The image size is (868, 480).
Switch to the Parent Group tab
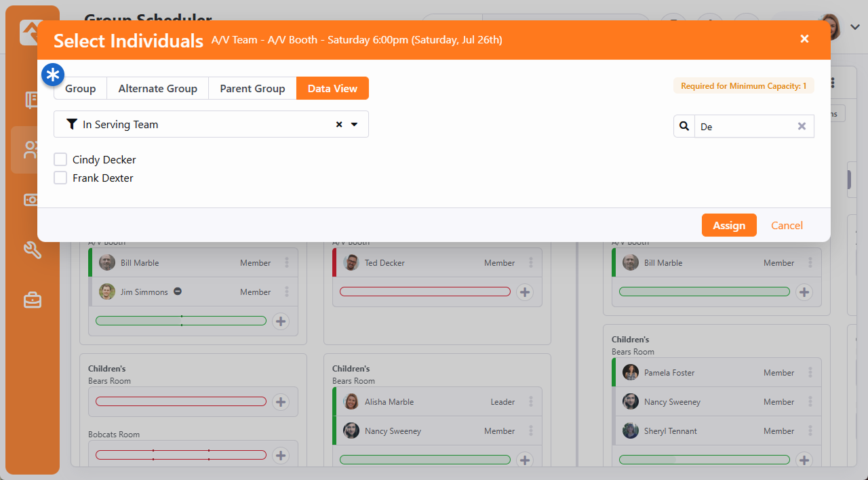point(252,89)
